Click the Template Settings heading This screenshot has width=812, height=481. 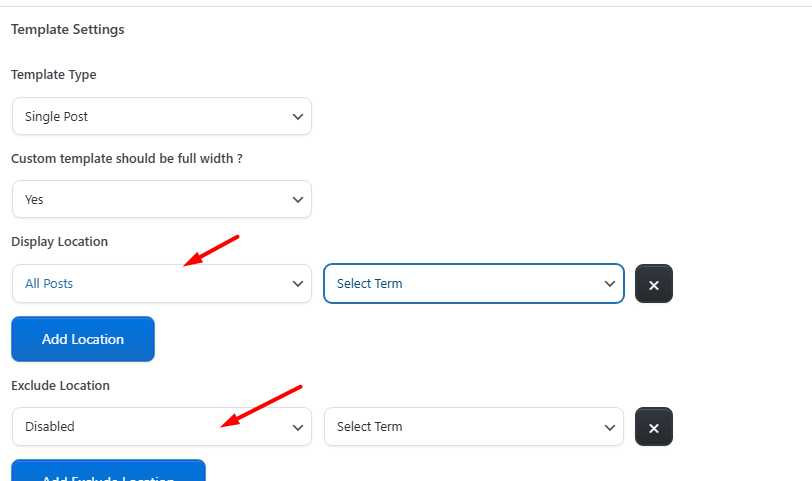point(68,30)
